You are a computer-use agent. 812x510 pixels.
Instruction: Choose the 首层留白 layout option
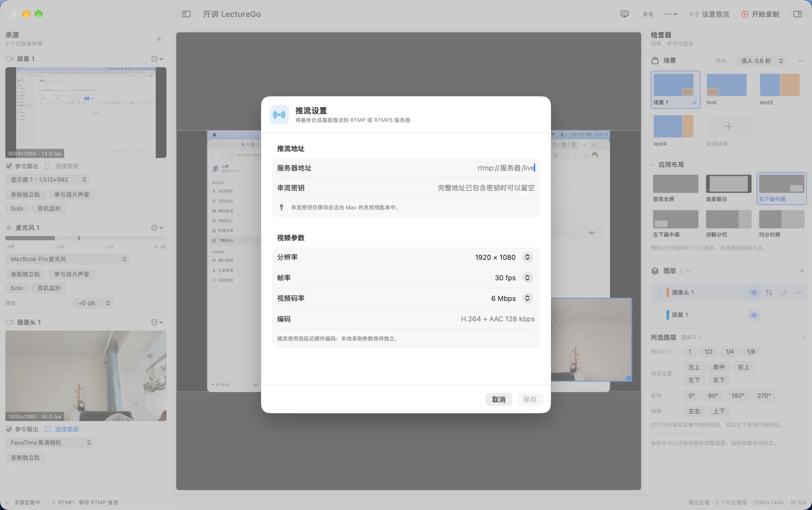pyautogui.click(x=728, y=188)
